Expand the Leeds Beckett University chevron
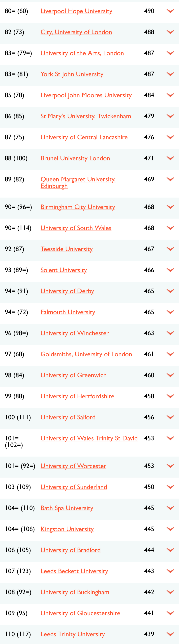Image resolution: width=179 pixels, height=644 pixels. tap(170, 571)
